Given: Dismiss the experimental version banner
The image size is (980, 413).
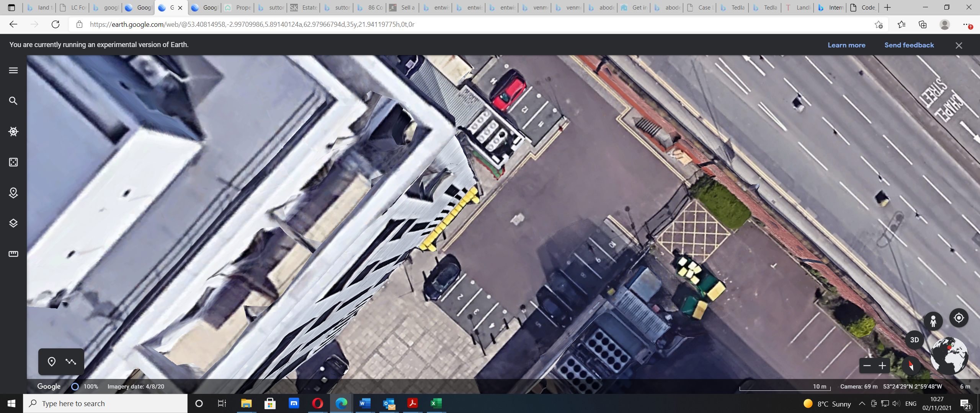Looking at the screenshot, I should point(959,46).
